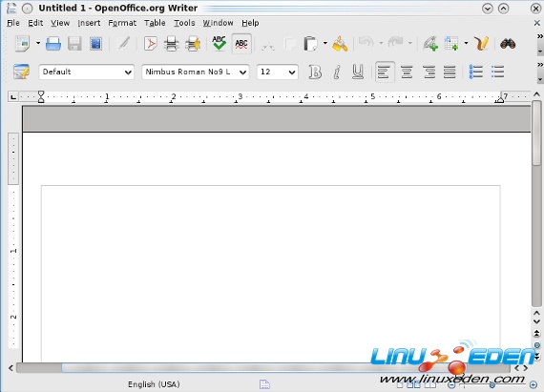Click the Paste clipboard icon
544x392 pixels.
[310, 44]
